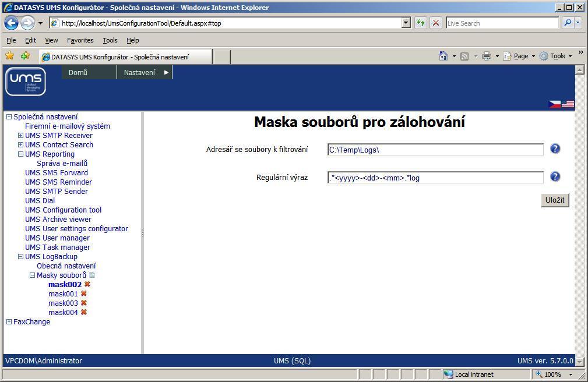Click the Stop loading red X icon
This screenshot has width=588, height=382.
click(x=436, y=23)
